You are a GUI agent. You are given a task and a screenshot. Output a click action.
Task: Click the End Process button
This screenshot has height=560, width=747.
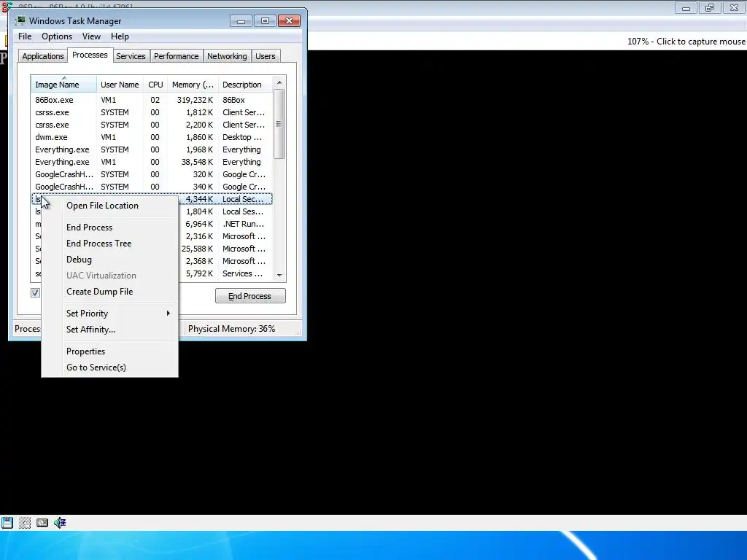click(x=250, y=296)
